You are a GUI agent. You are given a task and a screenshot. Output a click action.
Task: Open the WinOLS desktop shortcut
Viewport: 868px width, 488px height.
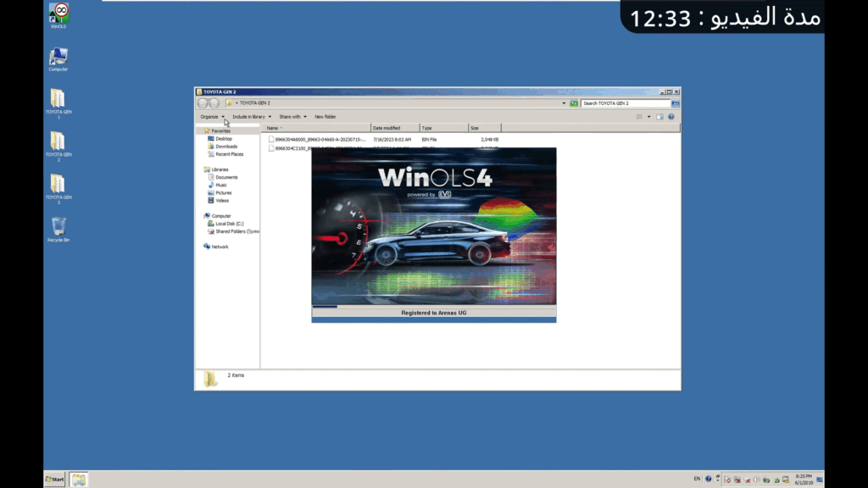point(58,14)
